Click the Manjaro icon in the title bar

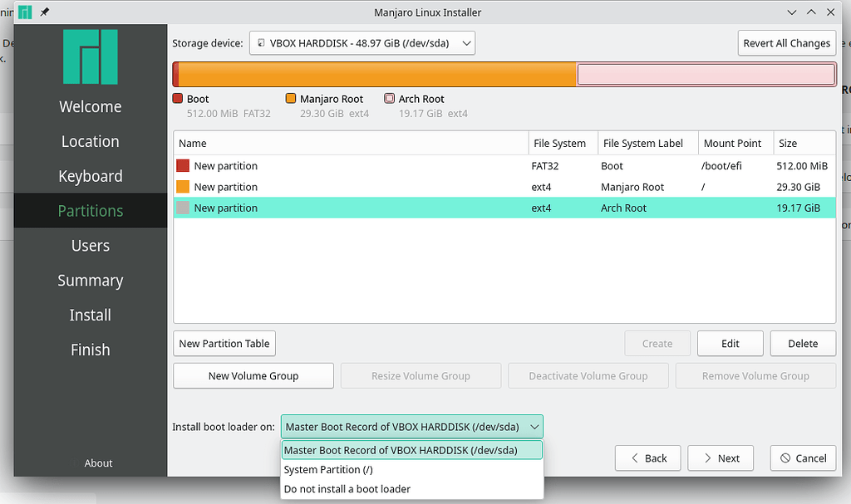click(x=25, y=12)
